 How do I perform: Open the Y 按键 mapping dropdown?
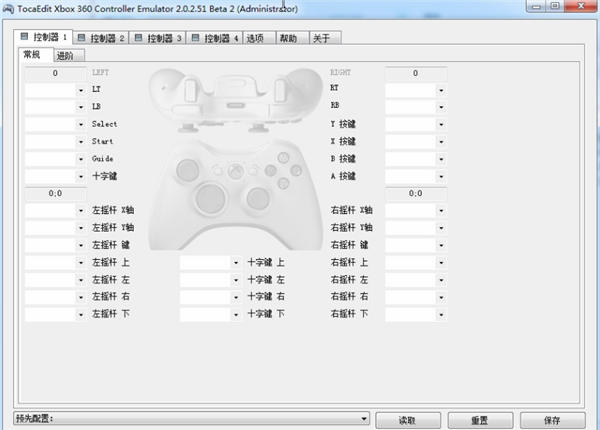point(416,124)
